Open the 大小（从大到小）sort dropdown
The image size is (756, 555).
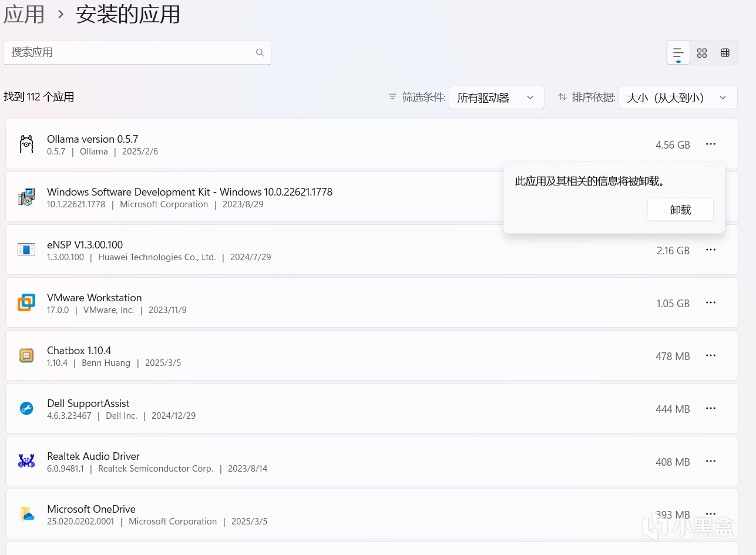click(678, 97)
